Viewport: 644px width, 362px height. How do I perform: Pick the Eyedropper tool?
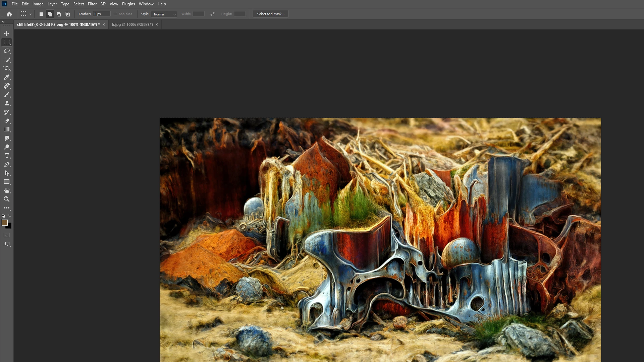[7, 77]
